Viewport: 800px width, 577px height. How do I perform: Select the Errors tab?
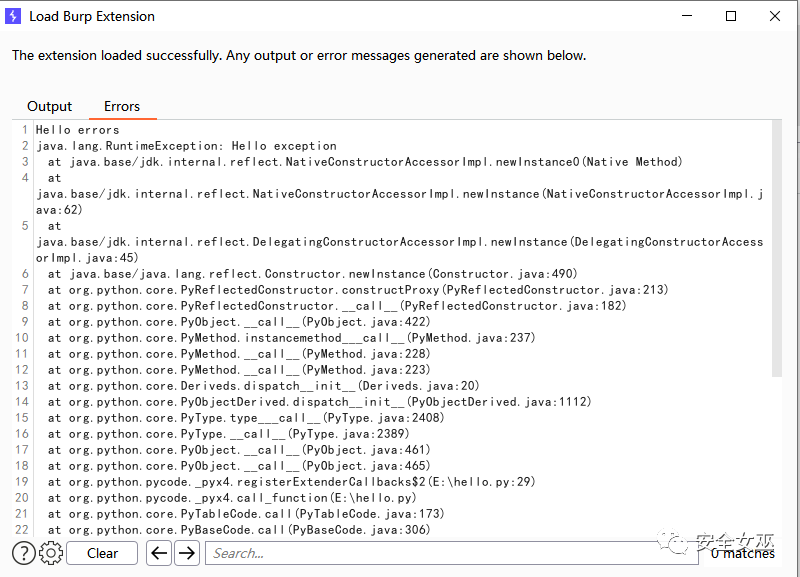pos(122,107)
